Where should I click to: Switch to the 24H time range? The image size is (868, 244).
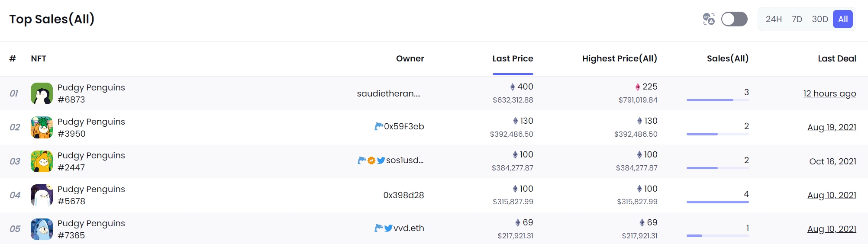coord(774,19)
